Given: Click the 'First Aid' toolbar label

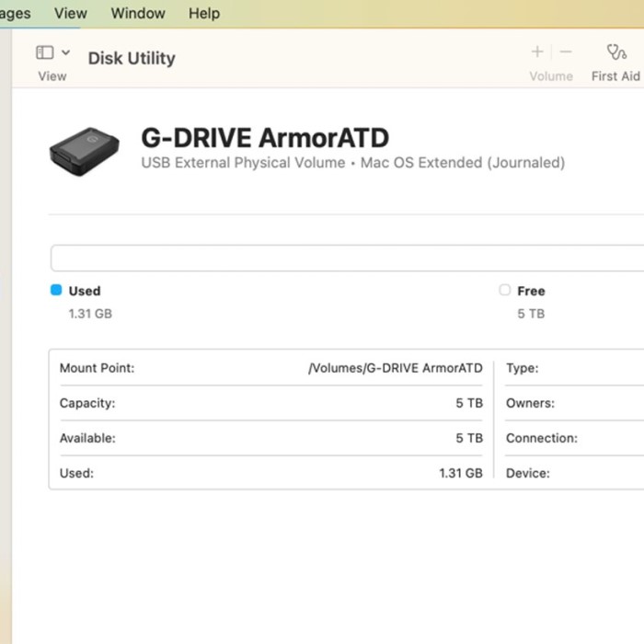Looking at the screenshot, I should pyautogui.click(x=615, y=76).
